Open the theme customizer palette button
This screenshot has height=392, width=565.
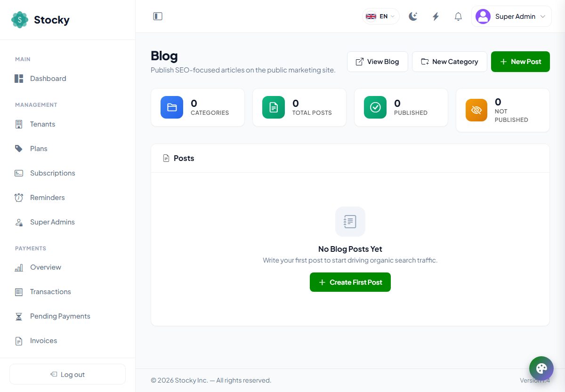coord(541,368)
